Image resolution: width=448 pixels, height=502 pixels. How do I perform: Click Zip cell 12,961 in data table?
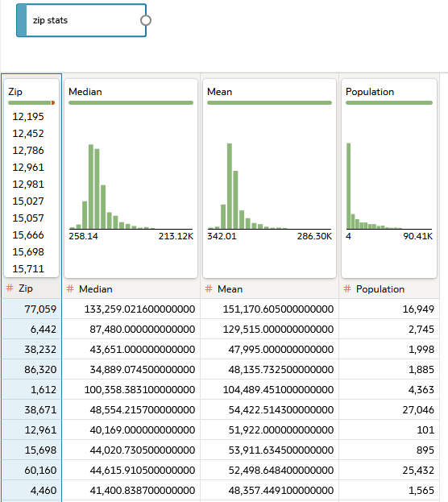tap(31, 430)
